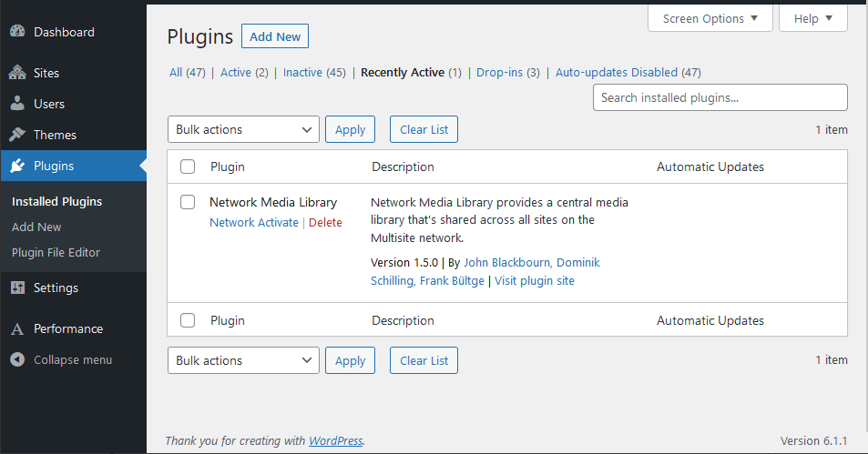Expand the Help panel
The height and width of the screenshot is (454, 868).
(813, 18)
